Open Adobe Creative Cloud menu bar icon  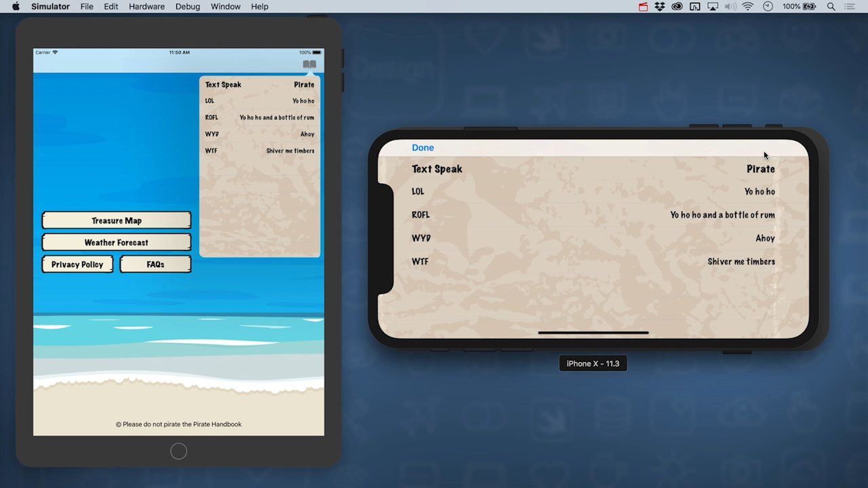coord(677,6)
